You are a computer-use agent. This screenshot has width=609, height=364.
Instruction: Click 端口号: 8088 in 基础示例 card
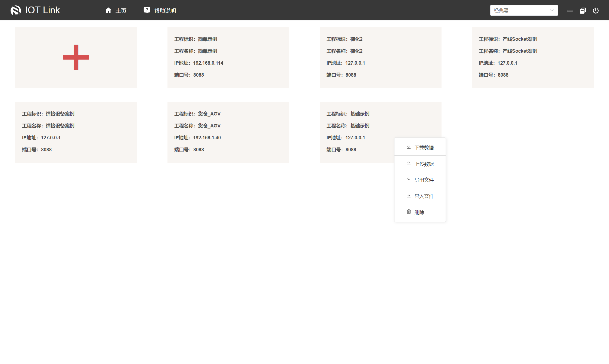[x=341, y=150]
